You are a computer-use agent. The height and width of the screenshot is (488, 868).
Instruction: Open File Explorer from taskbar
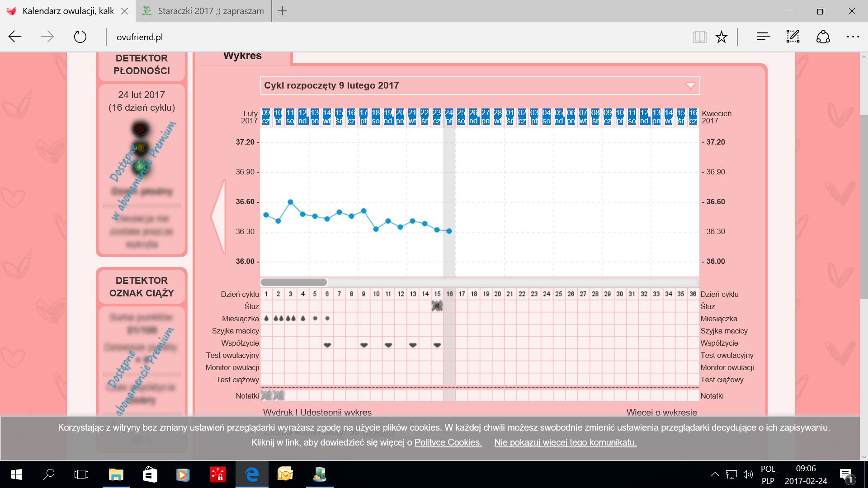(x=116, y=474)
